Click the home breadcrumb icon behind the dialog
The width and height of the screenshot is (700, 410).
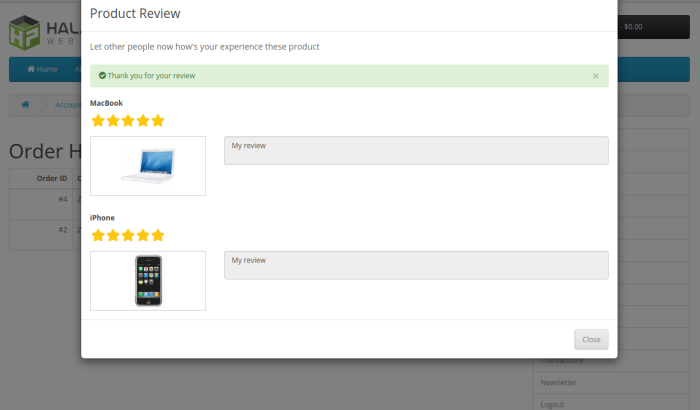coord(25,105)
